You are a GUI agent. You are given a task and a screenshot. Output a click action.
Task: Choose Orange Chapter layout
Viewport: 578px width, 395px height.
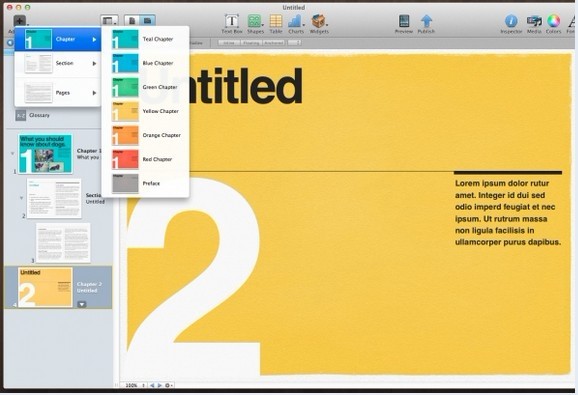pos(146,135)
